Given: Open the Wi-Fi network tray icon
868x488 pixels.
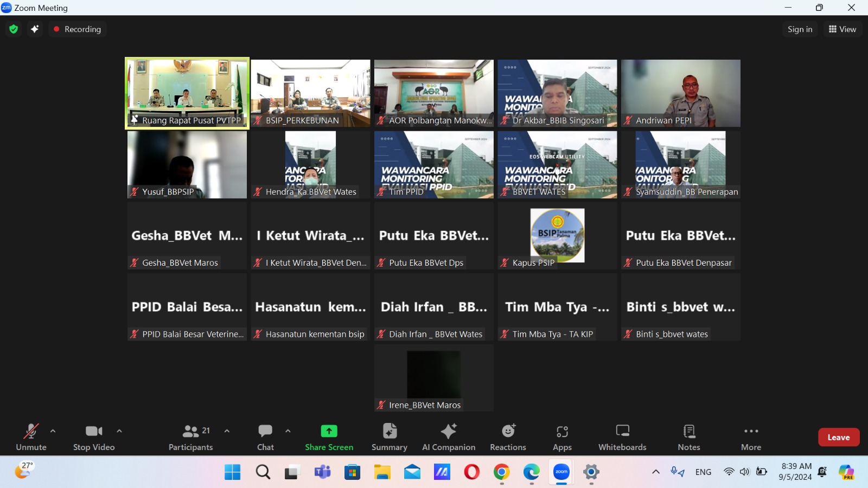Looking at the screenshot, I should (x=729, y=472).
